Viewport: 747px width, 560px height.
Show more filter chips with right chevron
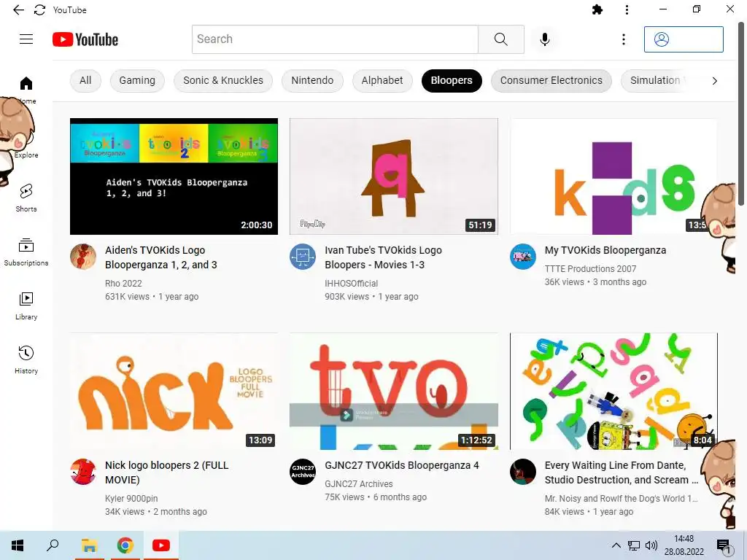[x=714, y=81]
